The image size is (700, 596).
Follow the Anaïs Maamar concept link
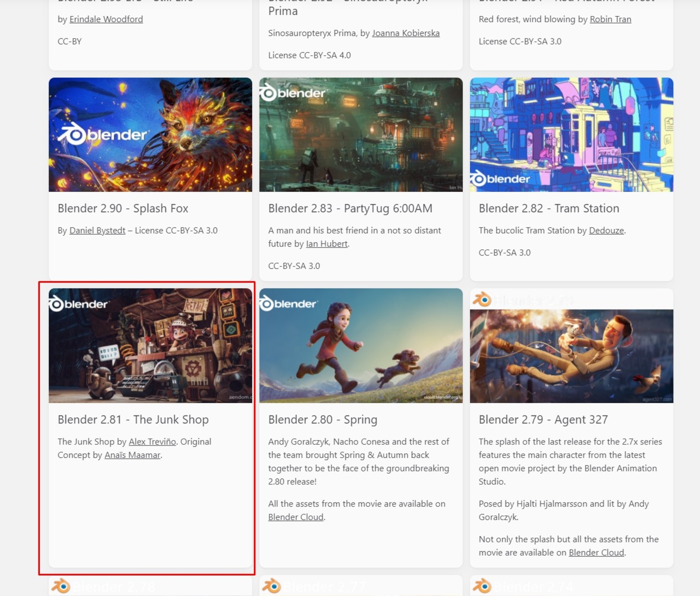(x=132, y=455)
